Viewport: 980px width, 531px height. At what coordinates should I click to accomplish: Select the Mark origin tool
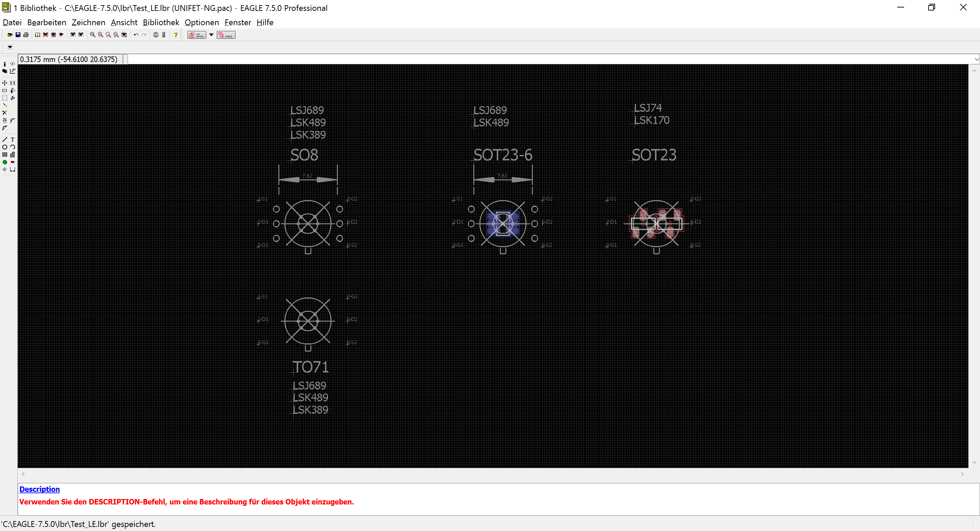pyautogui.click(x=13, y=71)
